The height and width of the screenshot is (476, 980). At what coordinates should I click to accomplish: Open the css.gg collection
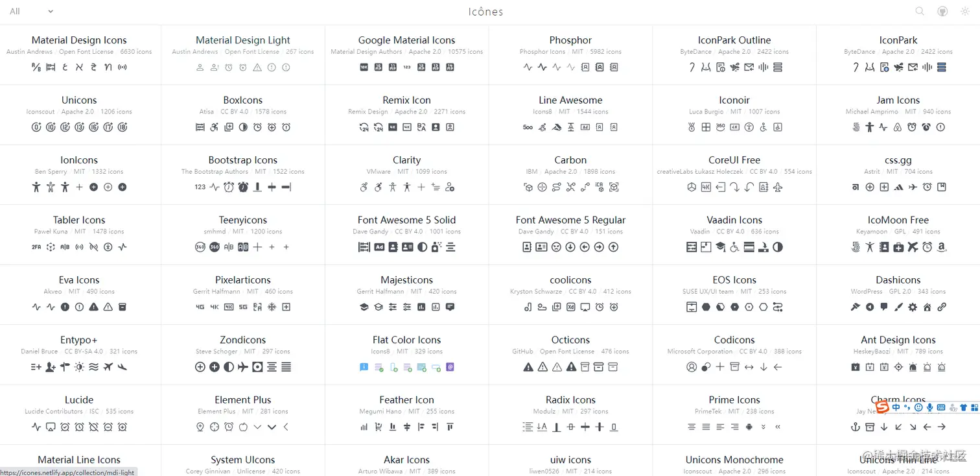pos(898,160)
